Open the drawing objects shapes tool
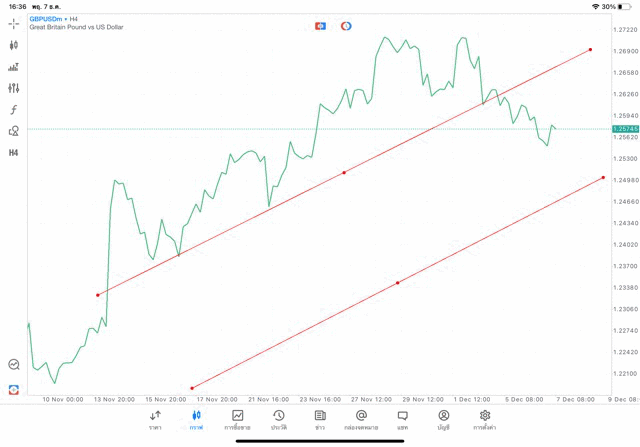Image resolution: width=640 pixels, height=447 pixels. [14, 131]
